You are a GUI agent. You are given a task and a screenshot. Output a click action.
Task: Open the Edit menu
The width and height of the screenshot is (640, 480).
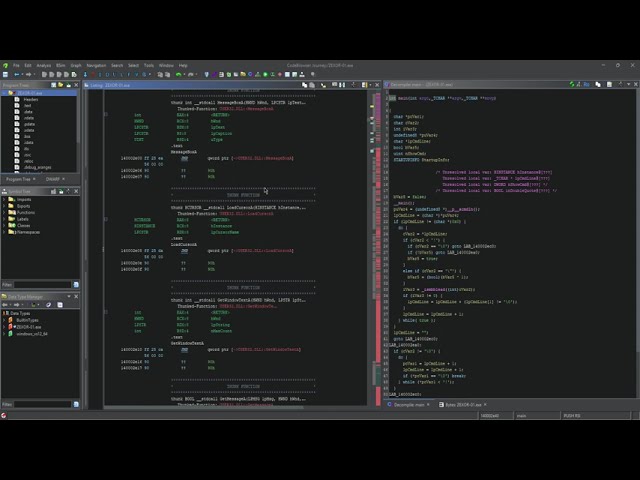[28, 65]
